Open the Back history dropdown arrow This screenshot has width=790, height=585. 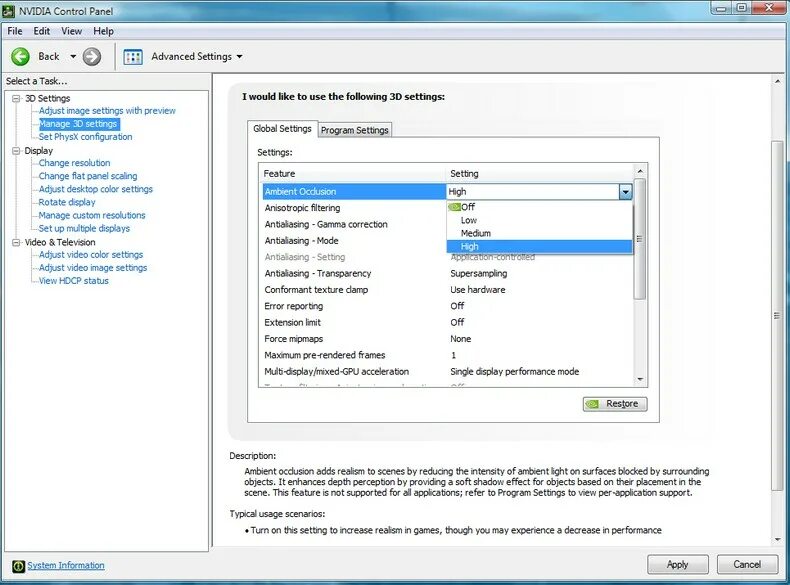(x=73, y=56)
